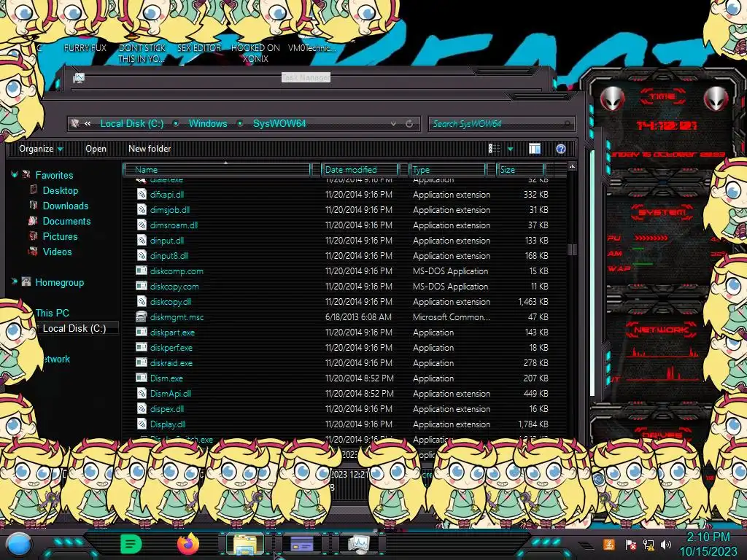Open the purple window taskbar icon

(301, 544)
